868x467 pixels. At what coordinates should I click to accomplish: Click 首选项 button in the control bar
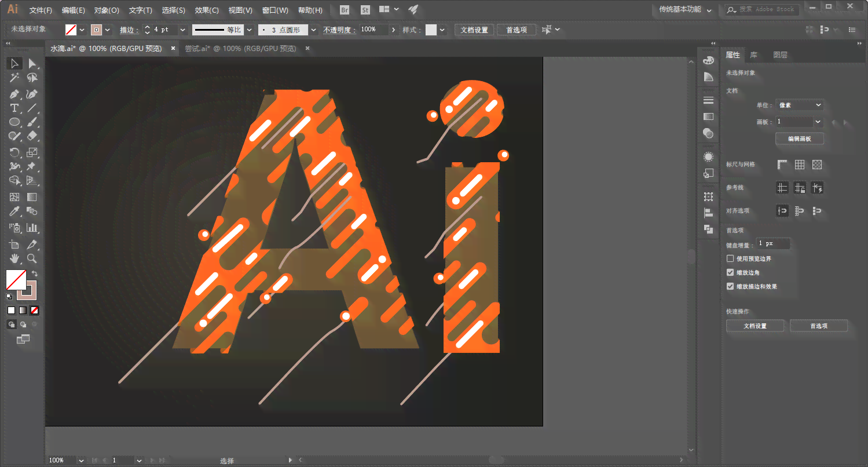pyautogui.click(x=517, y=30)
